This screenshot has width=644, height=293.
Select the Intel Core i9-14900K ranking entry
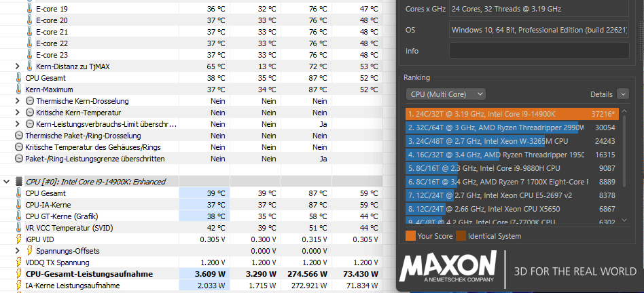coord(512,113)
